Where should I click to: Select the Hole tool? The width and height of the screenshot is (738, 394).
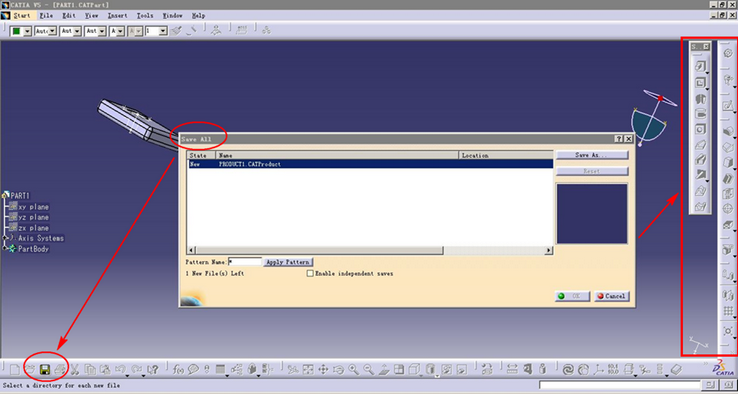click(x=701, y=129)
